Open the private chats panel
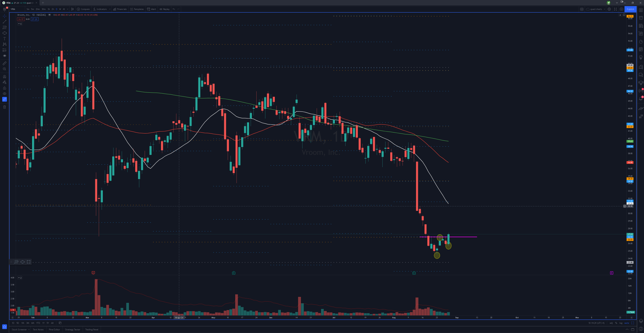Image resolution: width=644 pixels, height=333 pixels. pyautogui.click(x=641, y=75)
